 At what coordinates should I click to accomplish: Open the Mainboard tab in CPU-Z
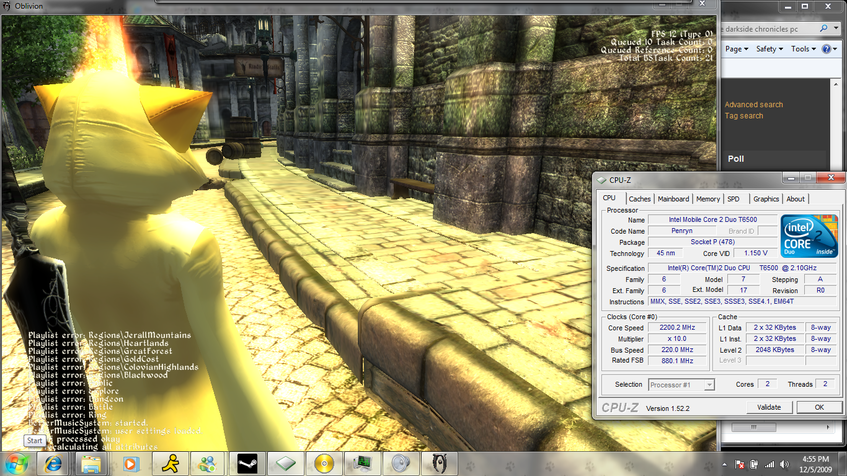click(x=673, y=199)
